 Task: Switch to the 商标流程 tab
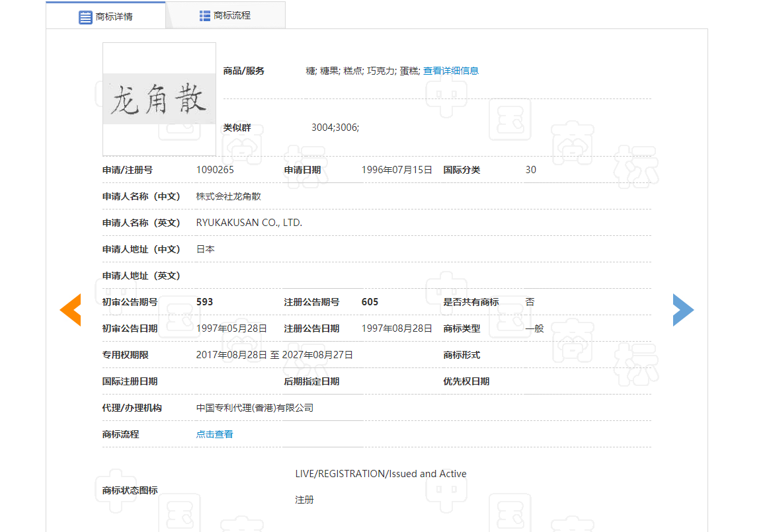tap(225, 16)
